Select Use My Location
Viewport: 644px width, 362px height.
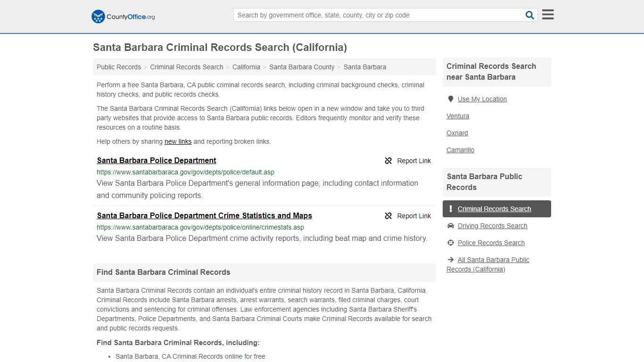point(482,99)
